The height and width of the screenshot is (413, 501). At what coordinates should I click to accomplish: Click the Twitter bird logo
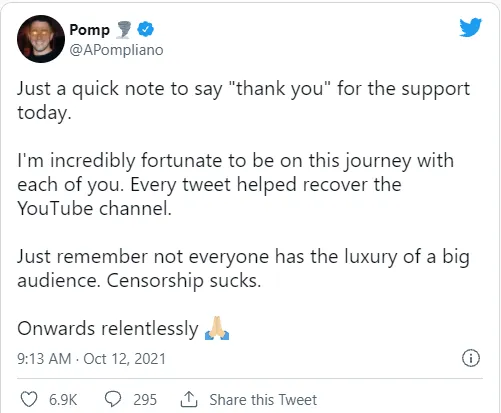point(470,27)
